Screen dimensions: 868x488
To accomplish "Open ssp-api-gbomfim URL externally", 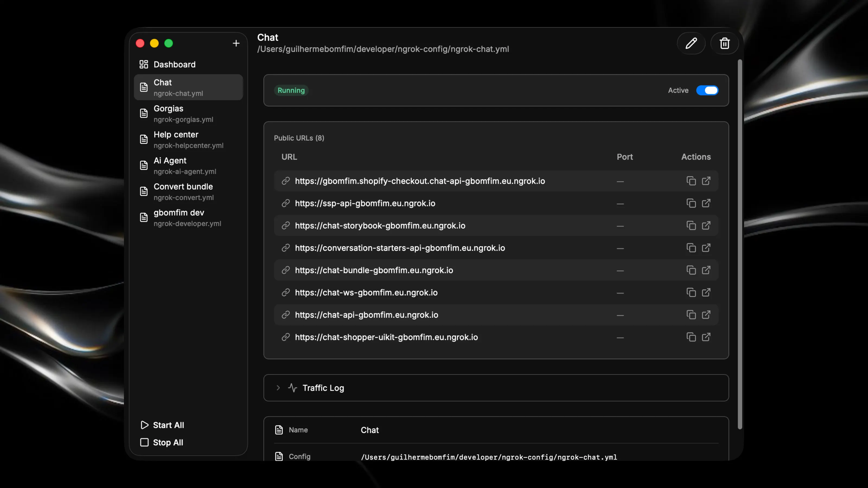I will [x=706, y=203].
